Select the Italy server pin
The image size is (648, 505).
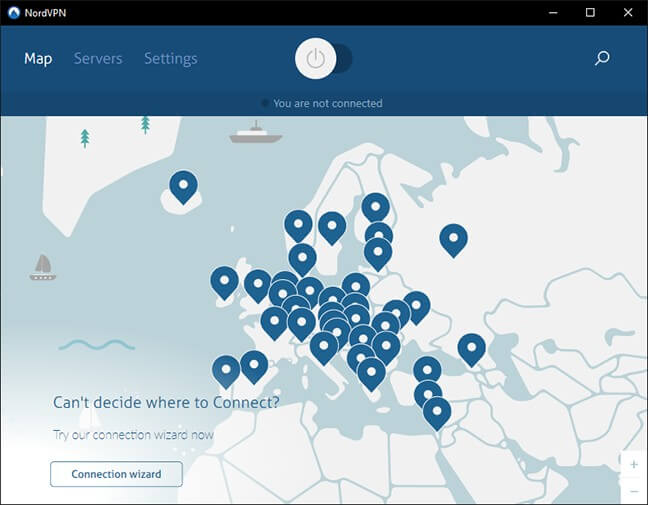(x=324, y=347)
